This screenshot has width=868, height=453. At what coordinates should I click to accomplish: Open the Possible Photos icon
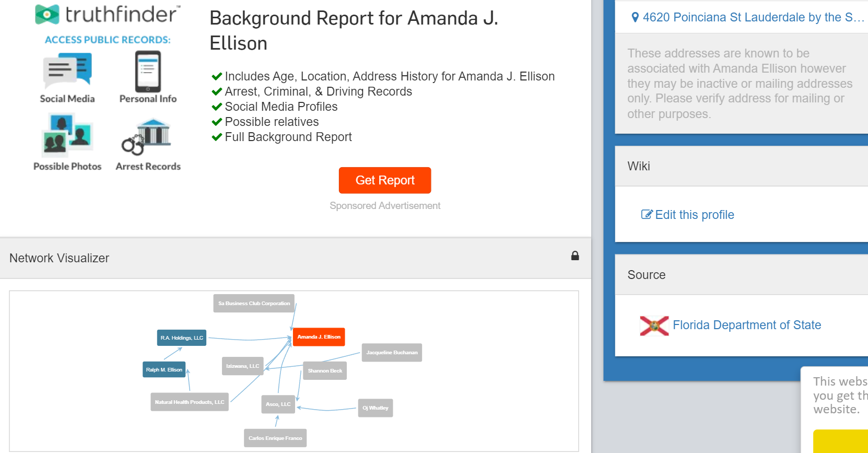[x=67, y=134]
